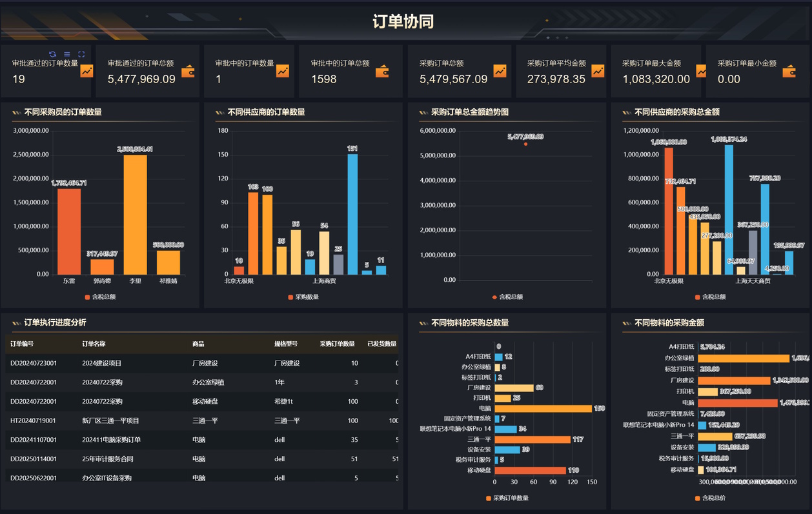
Task: Click the wallet icon on 审批通过的订单总额 card
Action: [x=188, y=71]
